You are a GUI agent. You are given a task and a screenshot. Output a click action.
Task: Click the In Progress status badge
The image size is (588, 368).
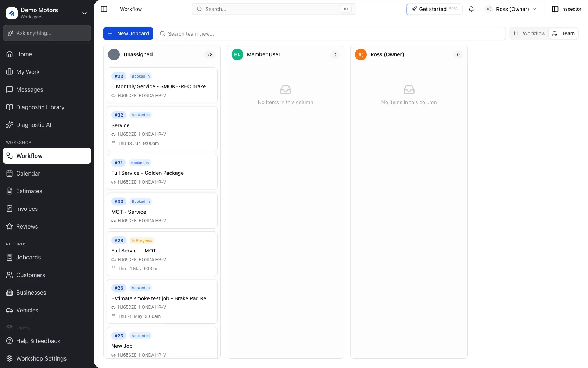click(x=142, y=240)
